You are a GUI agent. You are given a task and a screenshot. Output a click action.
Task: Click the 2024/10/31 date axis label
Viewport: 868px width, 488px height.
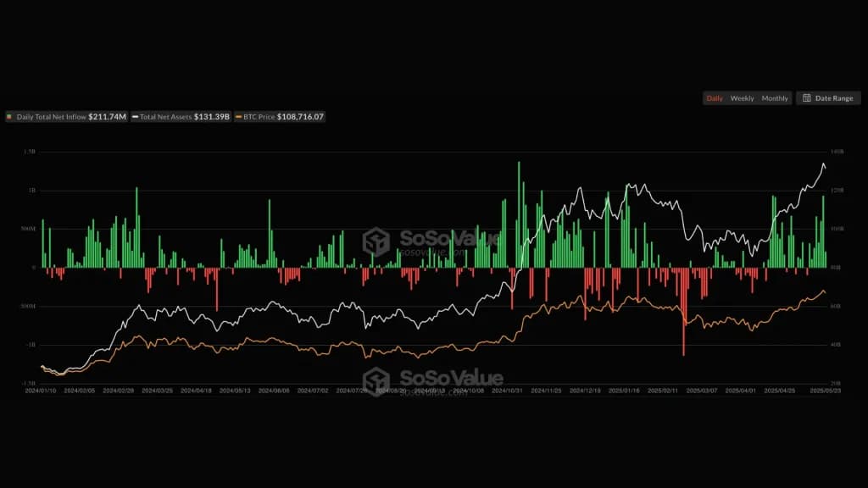(x=507, y=391)
